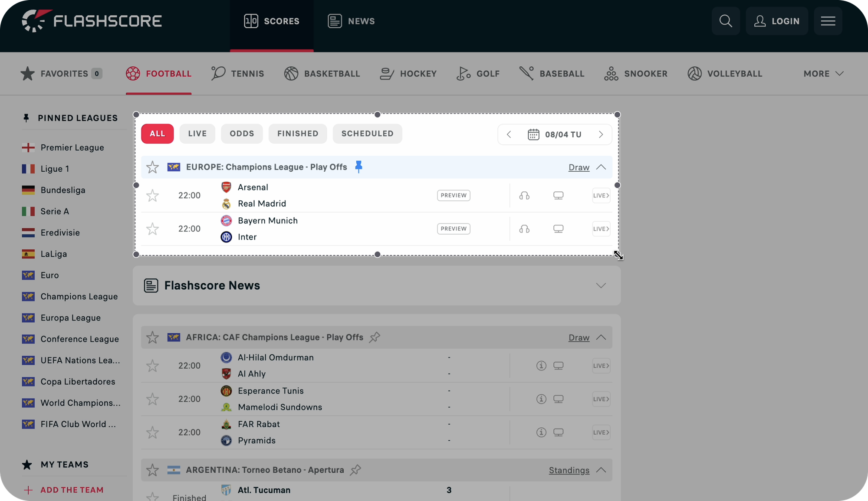Star the FAR Rabat vs Pyramids match
868x501 pixels.
152,432
